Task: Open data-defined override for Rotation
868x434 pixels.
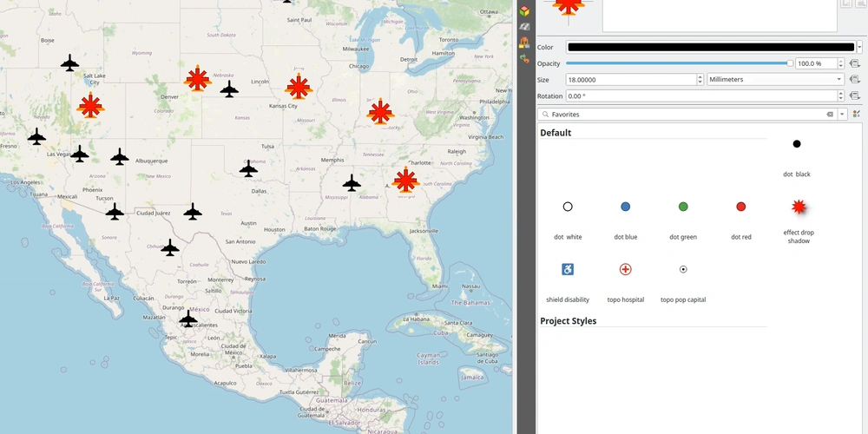Action: [x=853, y=96]
